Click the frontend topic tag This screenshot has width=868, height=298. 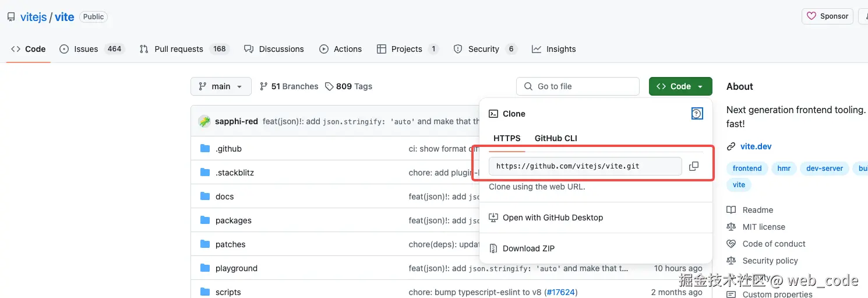(x=747, y=169)
